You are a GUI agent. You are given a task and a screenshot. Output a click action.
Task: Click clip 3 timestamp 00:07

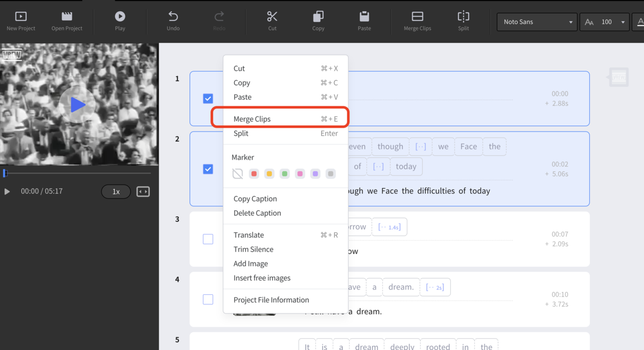pyautogui.click(x=560, y=235)
